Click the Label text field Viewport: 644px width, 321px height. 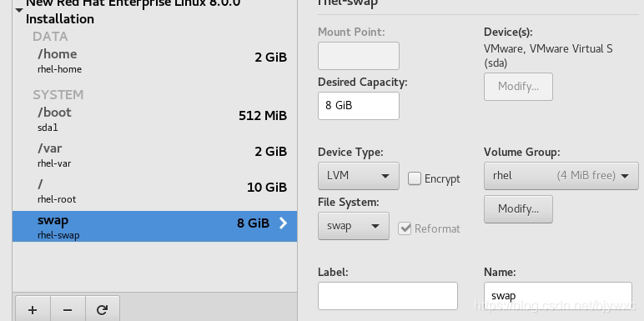(387, 295)
